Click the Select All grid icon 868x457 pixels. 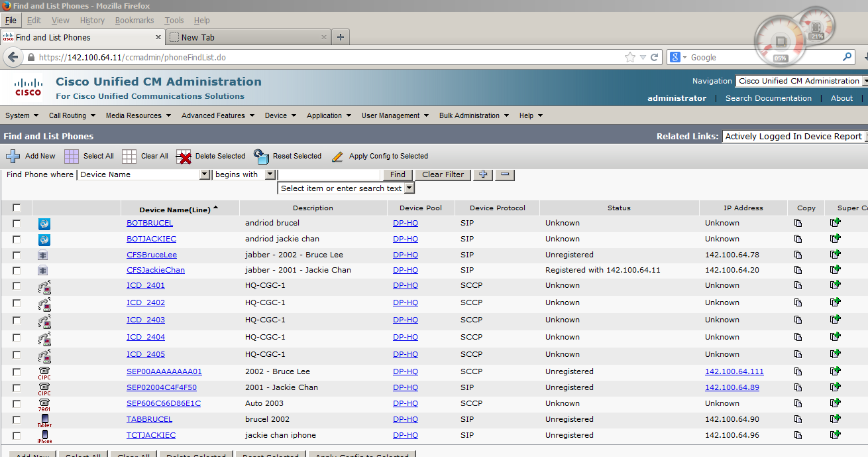tap(72, 157)
